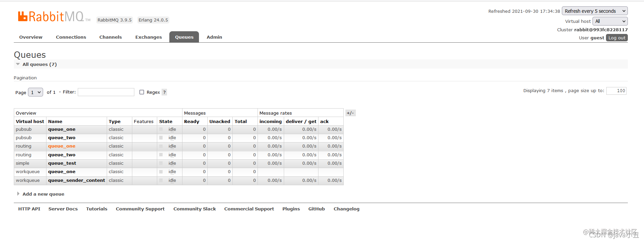644x242 pixels.
Task: Sort by incoming rate column header
Action: 270,121
